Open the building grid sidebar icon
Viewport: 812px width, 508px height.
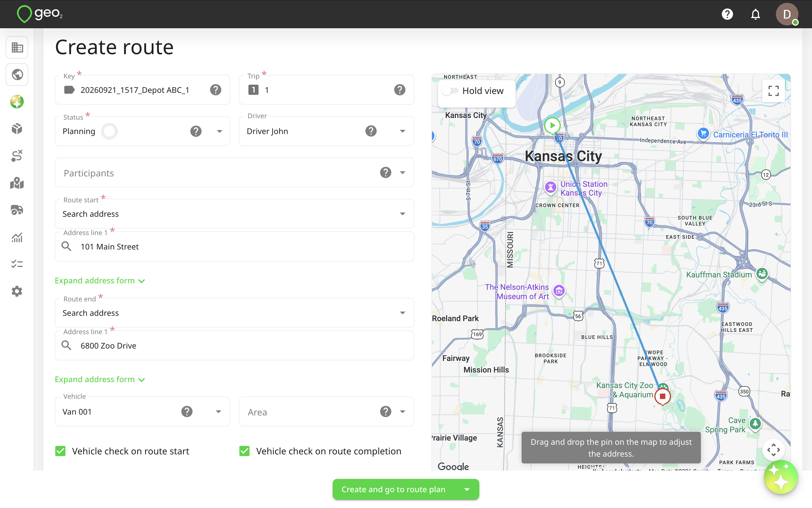17,47
